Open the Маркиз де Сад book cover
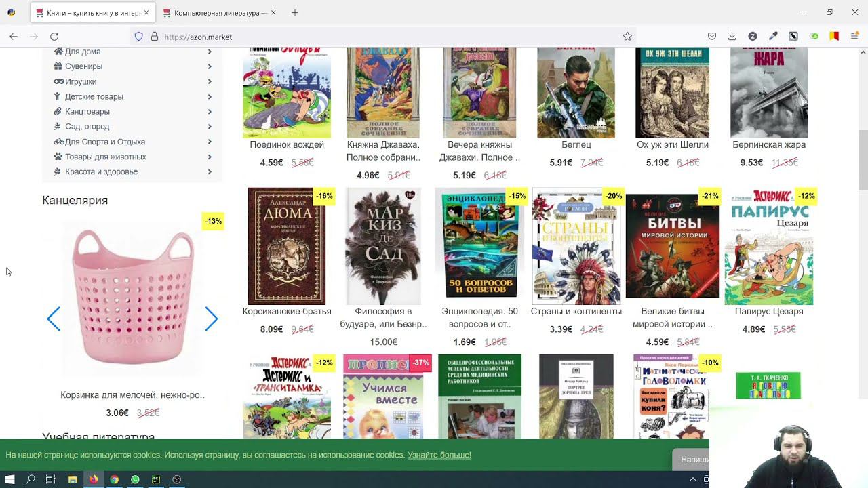This screenshot has width=868, height=488. point(383,246)
